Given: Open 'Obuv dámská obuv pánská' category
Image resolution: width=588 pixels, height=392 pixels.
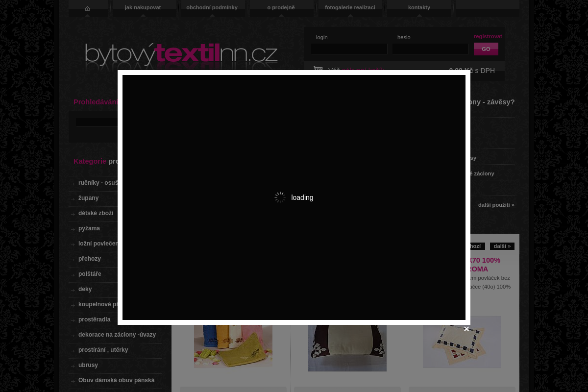Looking at the screenshot, I should tap(116, 380).
